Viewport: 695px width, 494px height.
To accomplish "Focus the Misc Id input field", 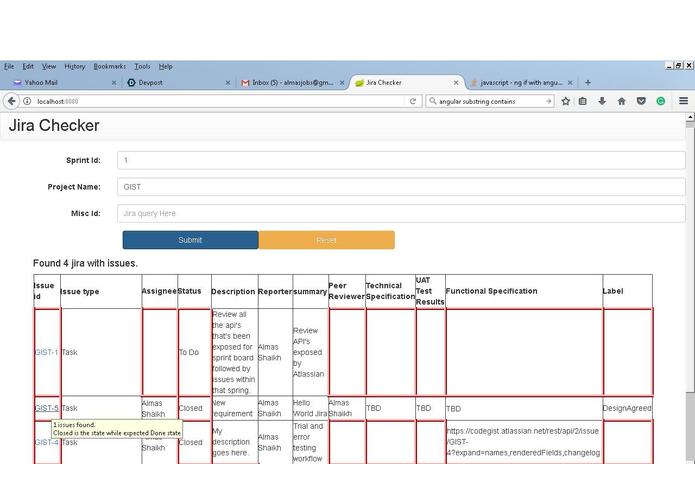I will [x=401, y=214].
